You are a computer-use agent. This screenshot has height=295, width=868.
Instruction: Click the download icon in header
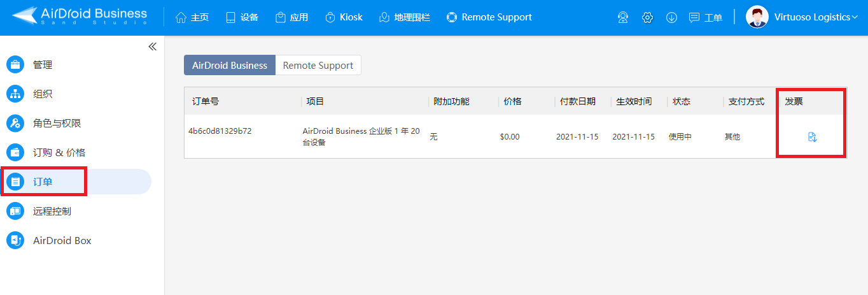[671, 18]
